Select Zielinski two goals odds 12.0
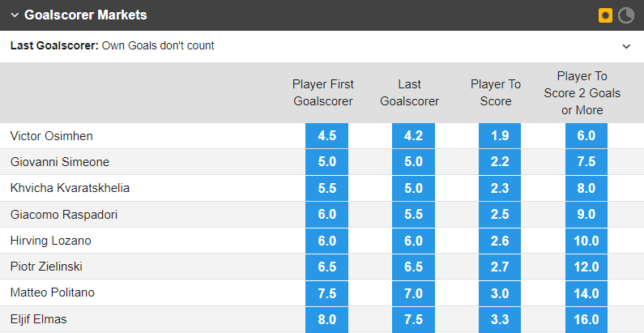The height and width of the screenshot is (333, 644). (586, 267)
